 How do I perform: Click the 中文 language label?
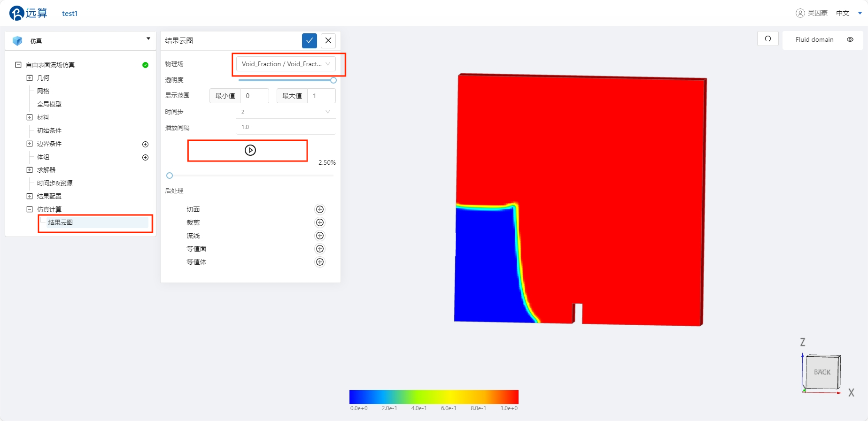(843, 13)
